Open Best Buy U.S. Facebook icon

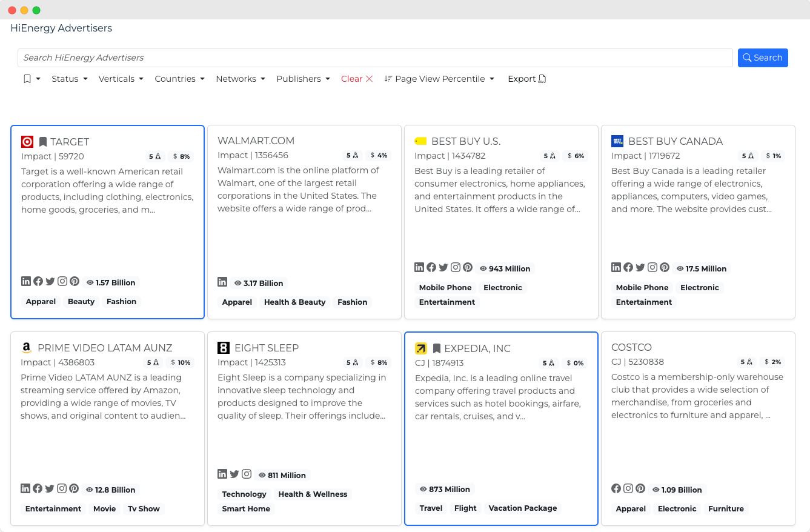(x=431, y=267)
